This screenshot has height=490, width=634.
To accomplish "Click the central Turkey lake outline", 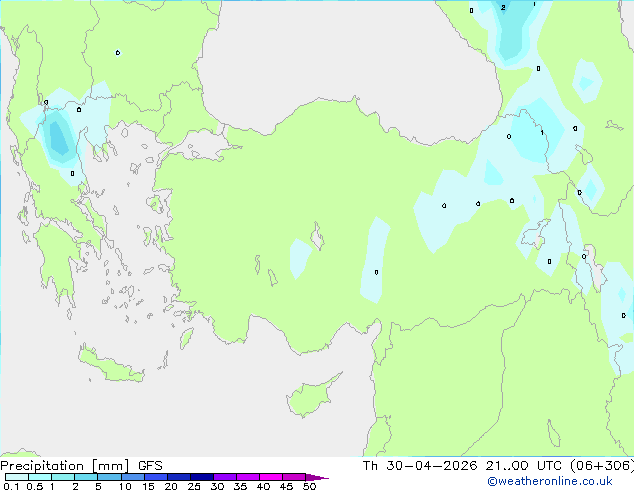I will pos(317,236).
